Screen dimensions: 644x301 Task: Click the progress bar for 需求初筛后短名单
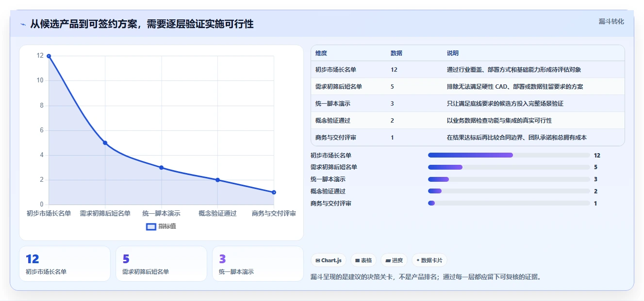click(x=509, y=167)
